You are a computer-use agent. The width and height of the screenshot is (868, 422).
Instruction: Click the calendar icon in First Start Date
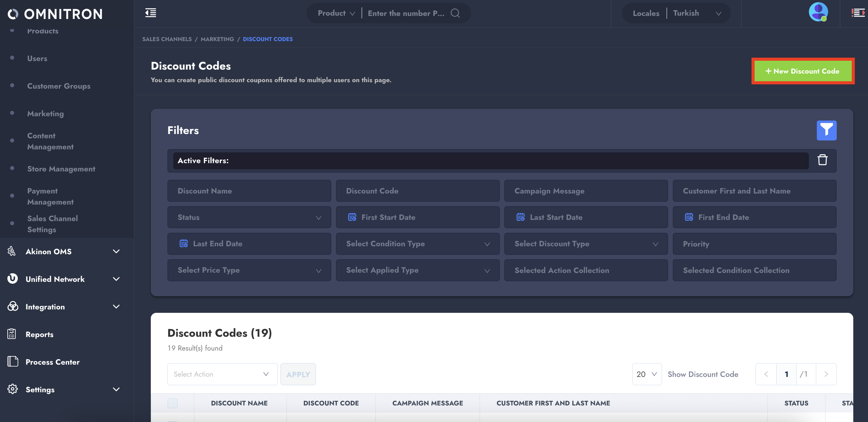click(352, 217)
